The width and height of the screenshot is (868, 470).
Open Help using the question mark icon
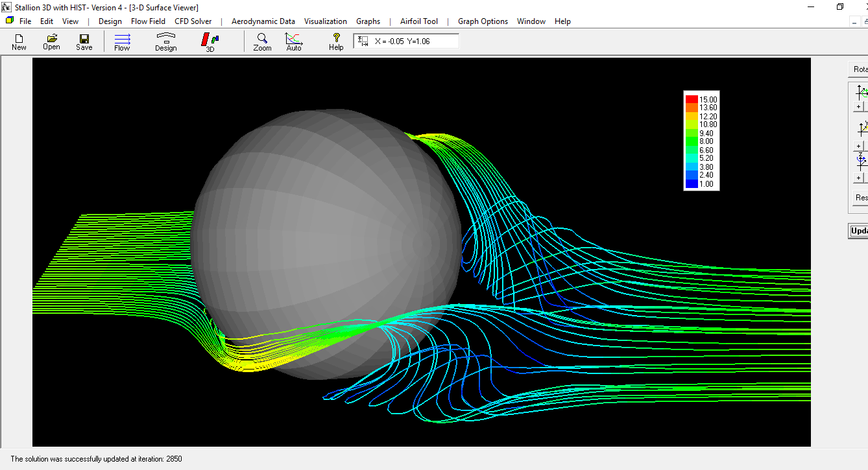(335, 40)
